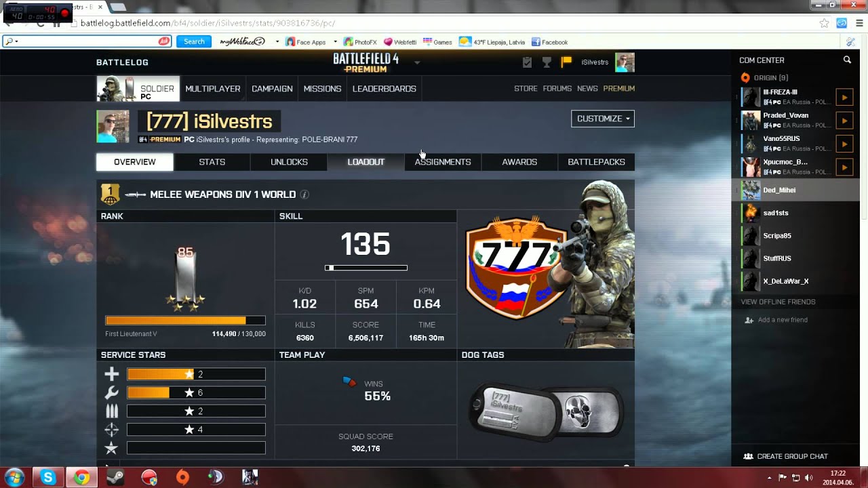Screen dimensions: 868x488
Task: Click the Ask logo in the toolbar search box
Action: pyautogui.click(x=163, y=41)
